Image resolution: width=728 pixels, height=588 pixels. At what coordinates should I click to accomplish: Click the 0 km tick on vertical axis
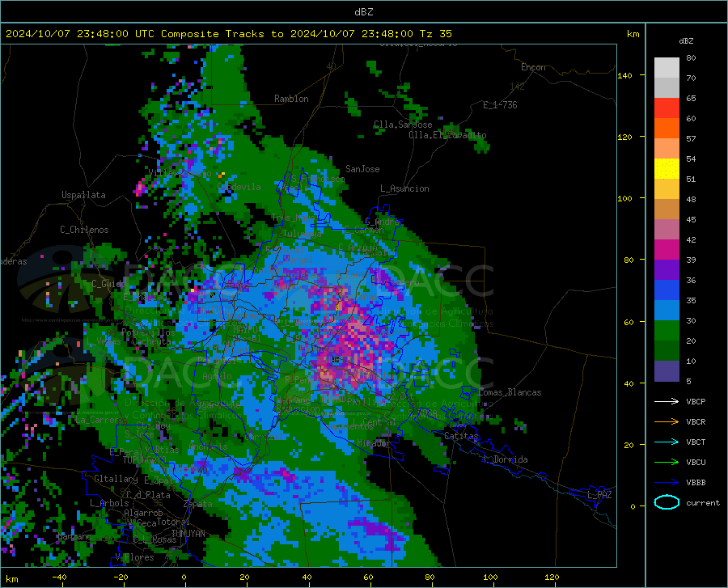click(x=633, y=506)
